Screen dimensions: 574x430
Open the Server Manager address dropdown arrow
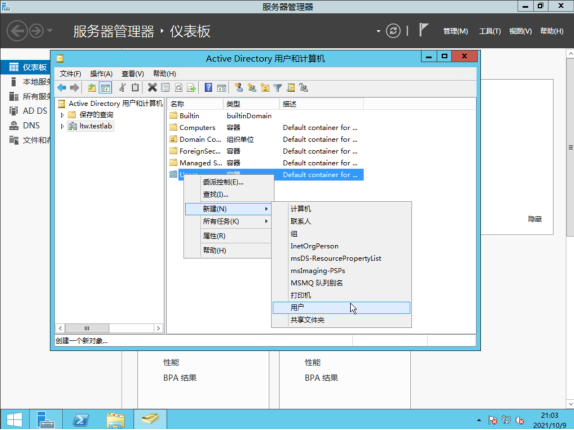tap(378, 31)
